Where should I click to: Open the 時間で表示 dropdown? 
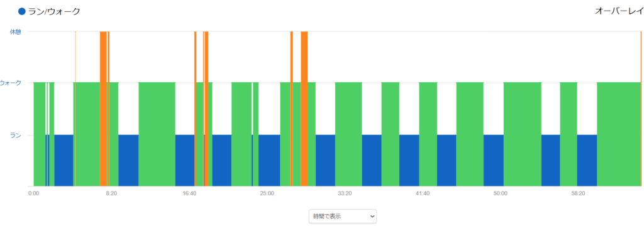343,216
